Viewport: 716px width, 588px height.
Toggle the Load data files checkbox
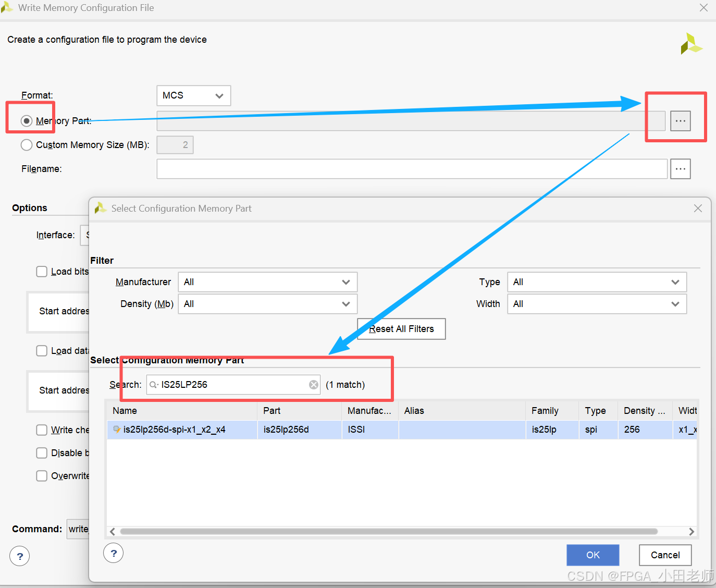[42, 351]
